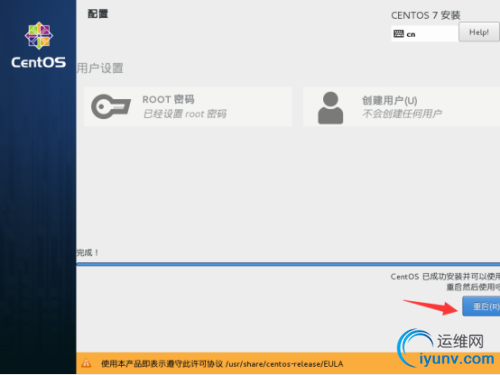Click the blue 重启(R) reboot button

(481, 306)
